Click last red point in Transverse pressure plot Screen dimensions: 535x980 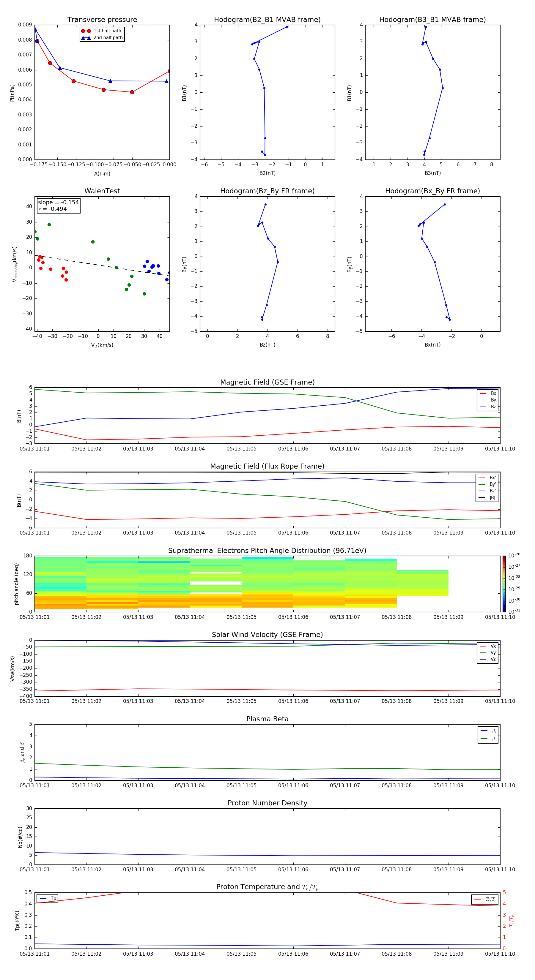[169, 71]
